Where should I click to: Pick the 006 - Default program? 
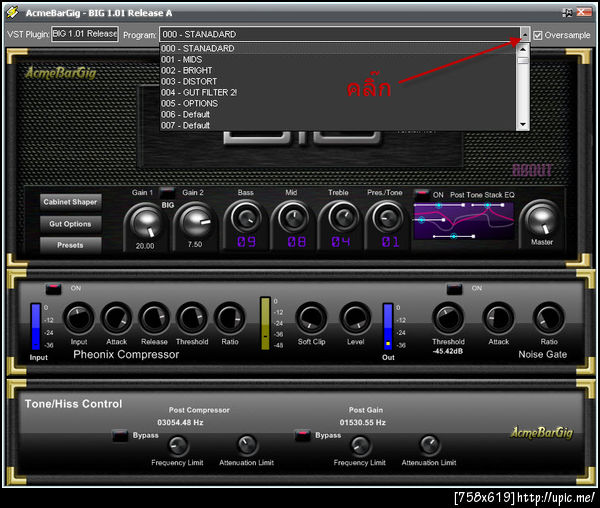[338, 114]
